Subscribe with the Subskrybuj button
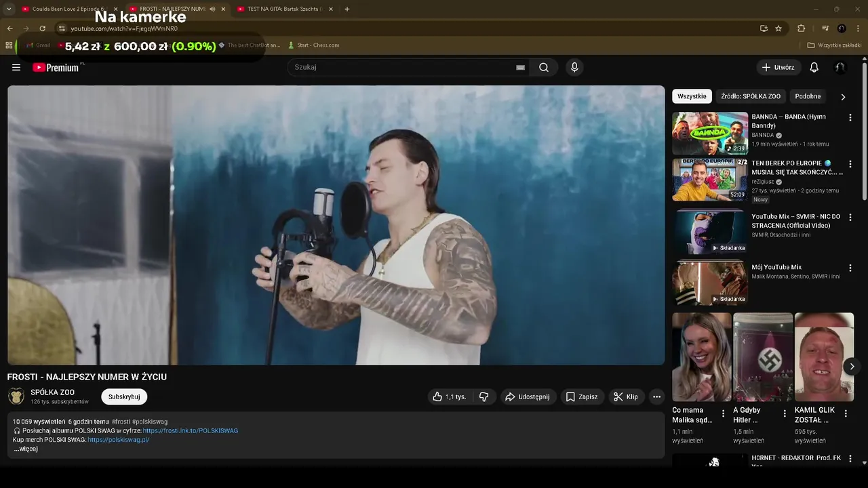 click(x=124, y=396)
